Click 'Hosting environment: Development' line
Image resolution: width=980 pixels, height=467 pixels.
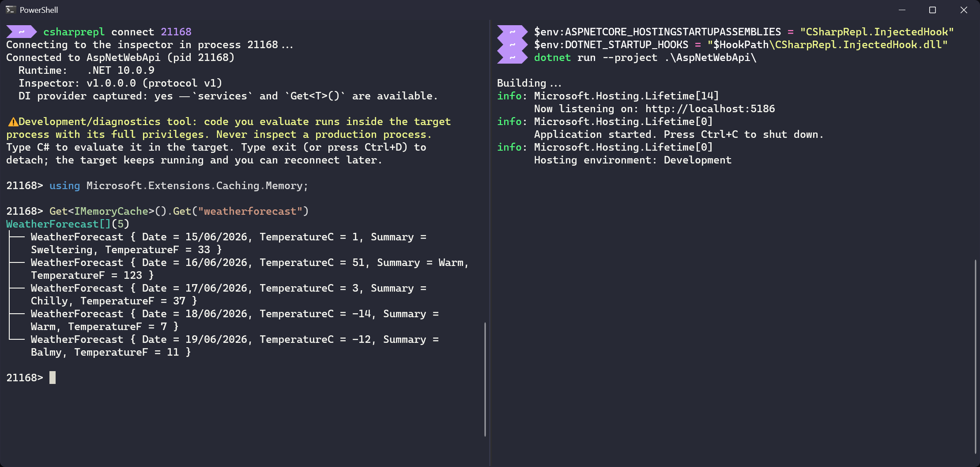(633, 160)
